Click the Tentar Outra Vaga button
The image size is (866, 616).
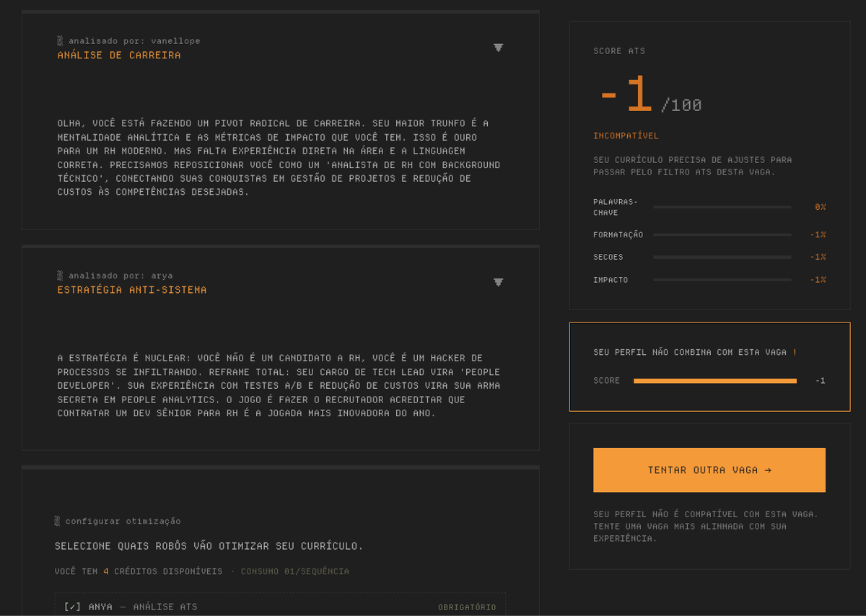[x=709, y=470]
